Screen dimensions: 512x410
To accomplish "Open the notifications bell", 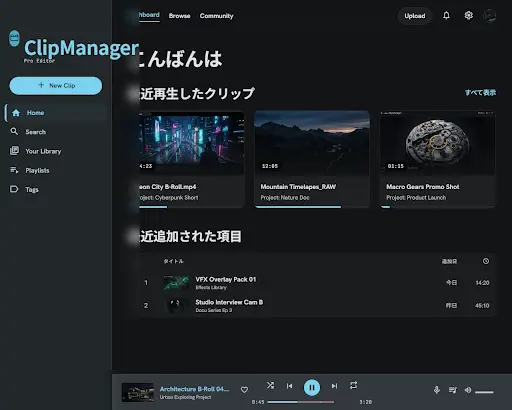I will click(446, 15).
